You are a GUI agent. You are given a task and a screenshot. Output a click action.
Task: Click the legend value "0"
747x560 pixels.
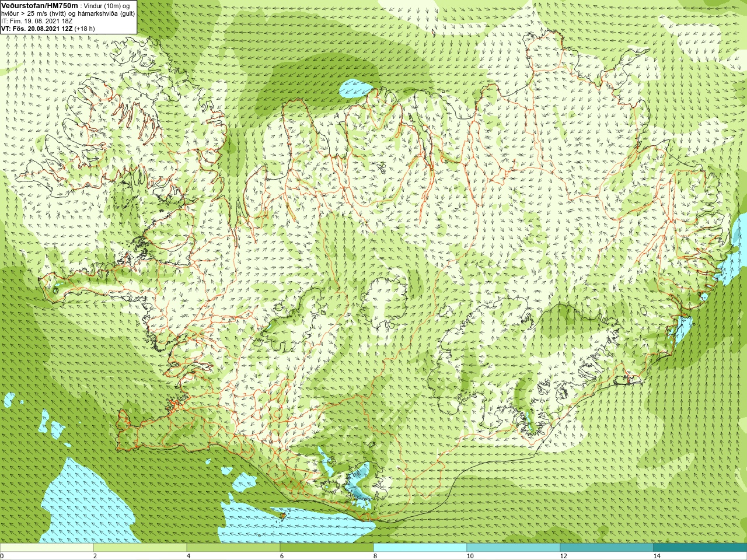pyautogui.click(x=2, y=556)
